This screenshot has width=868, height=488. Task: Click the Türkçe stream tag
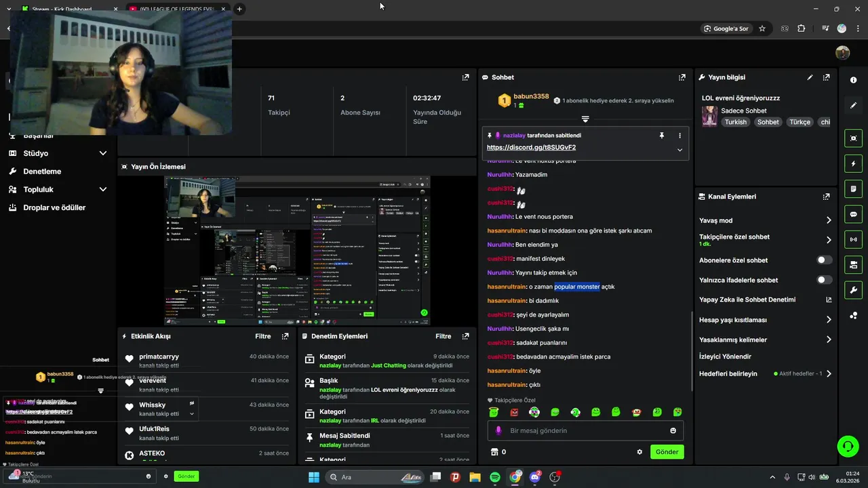pos(800,122)
